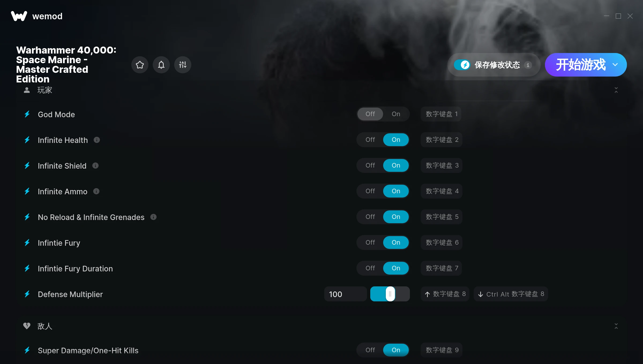Open the notifications bell icon
Image resolution: width=643 pixels, height=364 pixels.
pyautogui.click(x=161, y=65)
